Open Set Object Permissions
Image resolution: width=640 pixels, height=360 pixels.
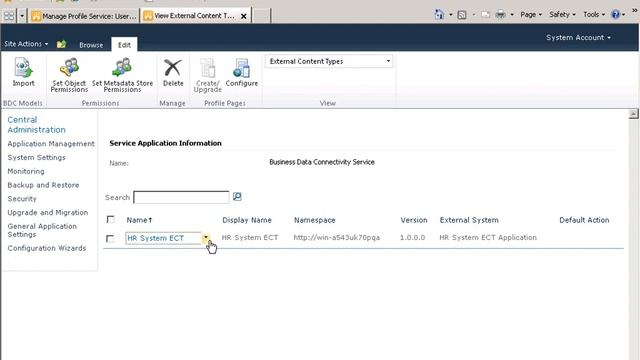pyautogui.click(x=69, y=75)
